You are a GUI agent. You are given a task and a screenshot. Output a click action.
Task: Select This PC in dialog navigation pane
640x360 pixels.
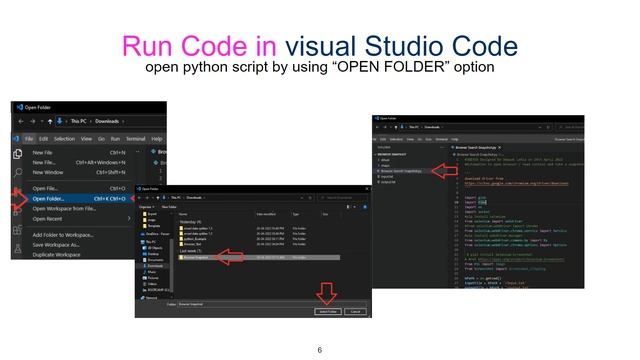[151, 242]
